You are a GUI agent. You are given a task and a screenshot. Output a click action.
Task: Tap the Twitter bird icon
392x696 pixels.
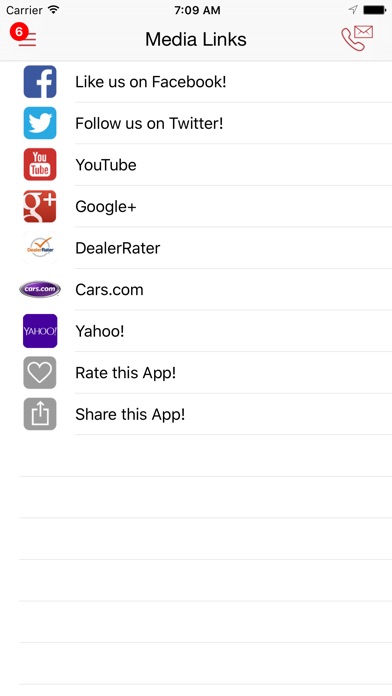[x=40, y=123]
